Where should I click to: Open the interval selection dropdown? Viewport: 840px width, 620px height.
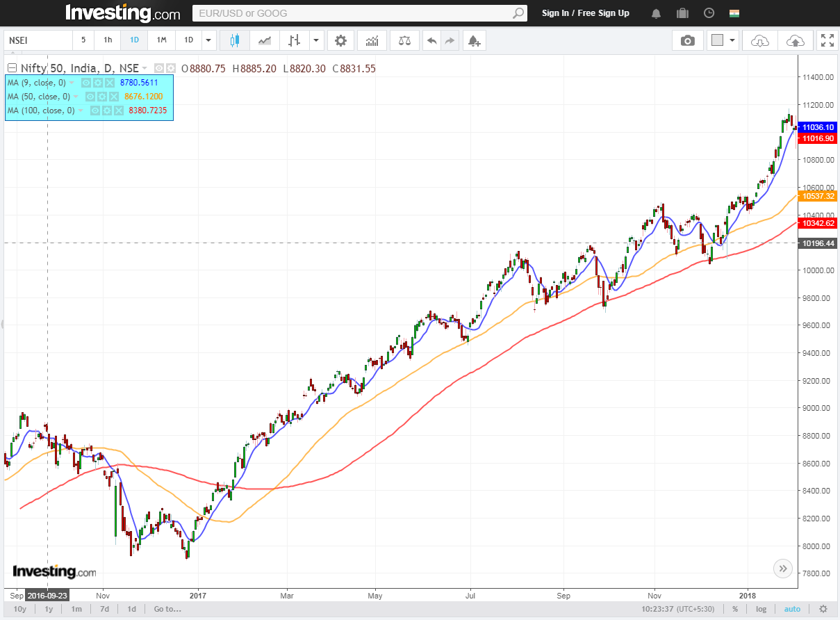tap(208, 40)
